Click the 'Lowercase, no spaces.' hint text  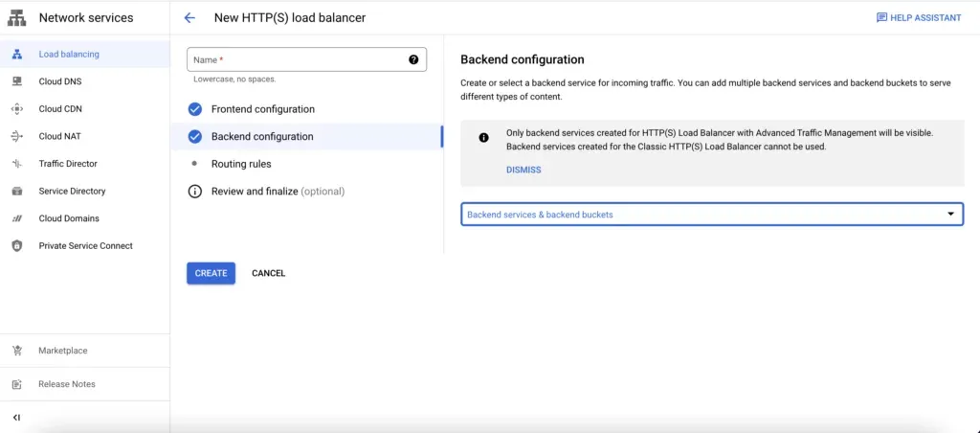point(234,80)
